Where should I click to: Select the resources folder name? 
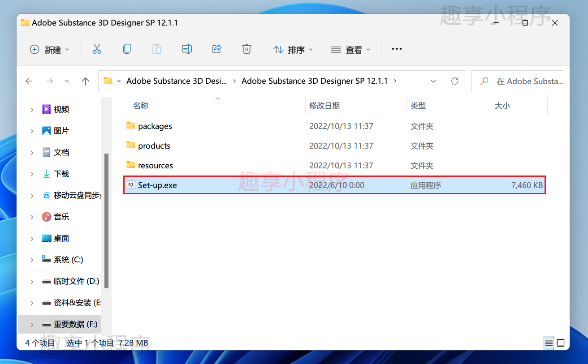pyautogui.click(x=156, y=166)
